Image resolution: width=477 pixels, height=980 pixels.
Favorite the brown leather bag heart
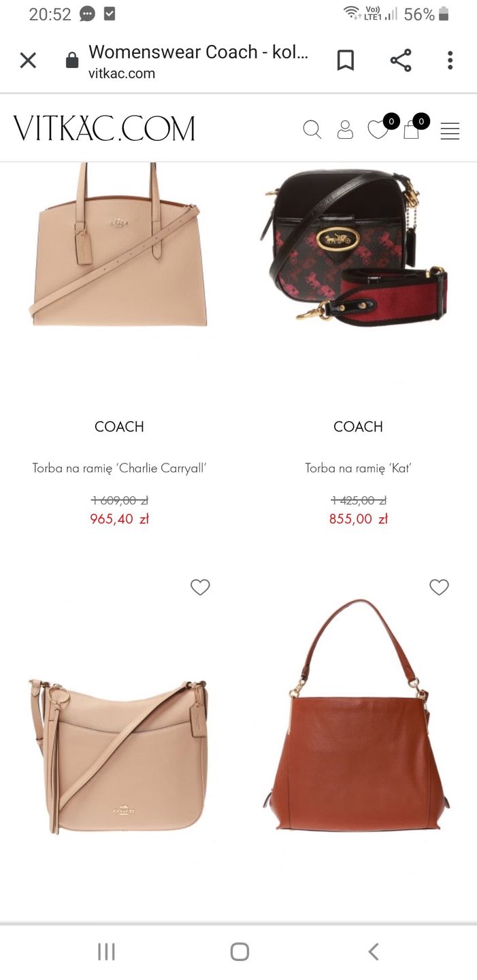(439, 587)
